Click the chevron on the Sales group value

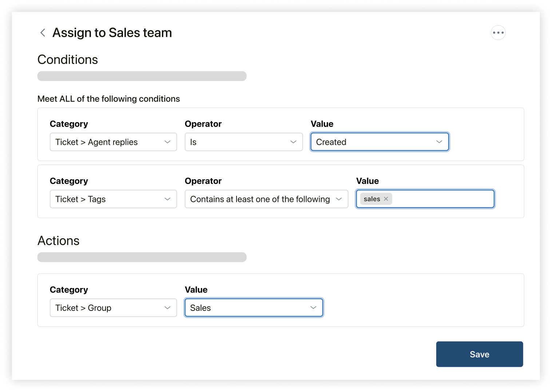pyautogui.click(x=313, y=308)
